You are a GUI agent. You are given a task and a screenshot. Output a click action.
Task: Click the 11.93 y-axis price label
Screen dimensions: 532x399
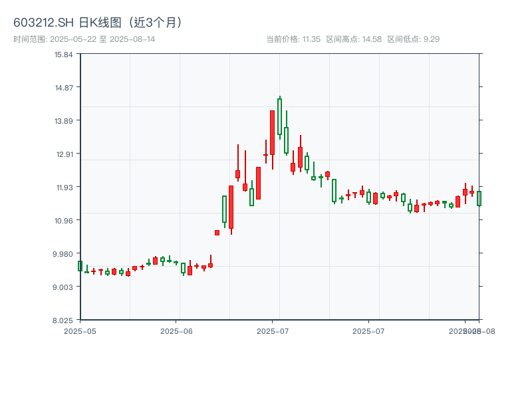pyautogui.click(x=64, y=187)
